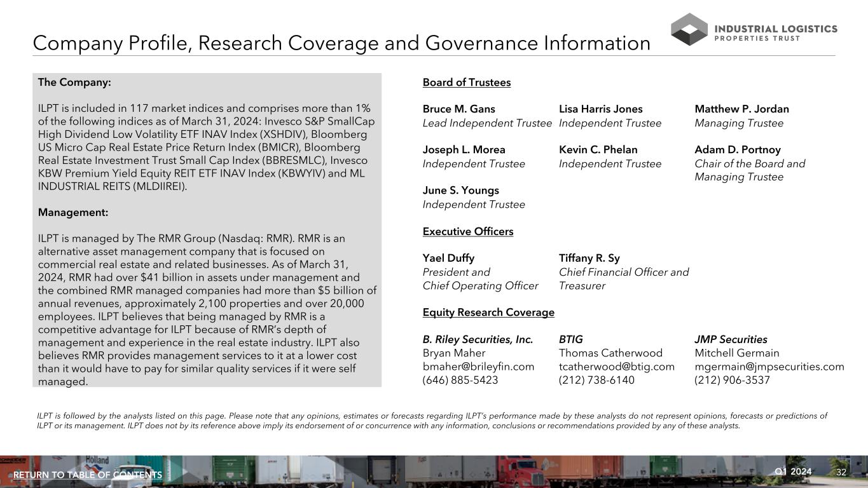Click 'The Company:' heading in gray box
This screenshot has height=488, width=868.
point(74,83)
